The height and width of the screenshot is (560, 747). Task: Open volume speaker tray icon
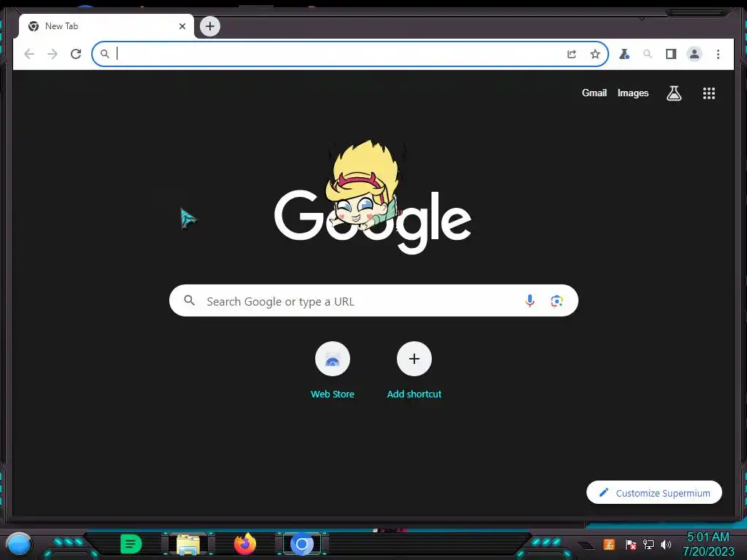click(665, 544)
